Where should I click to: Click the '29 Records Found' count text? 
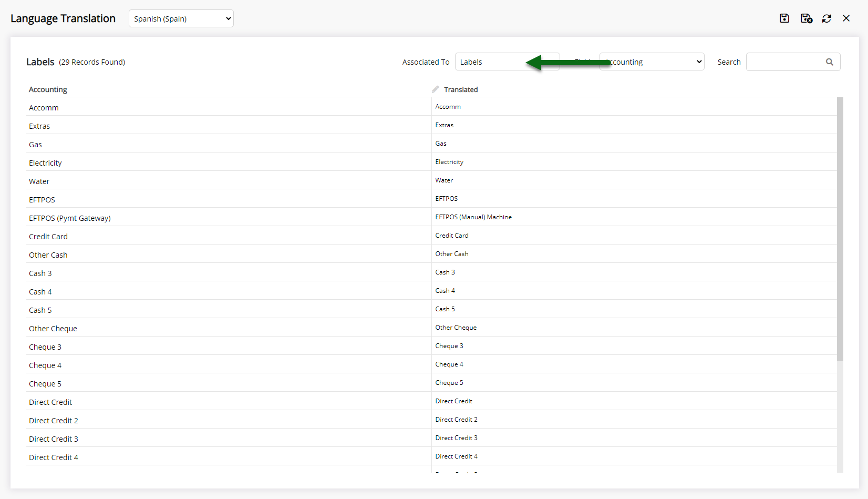coord(92,62)
